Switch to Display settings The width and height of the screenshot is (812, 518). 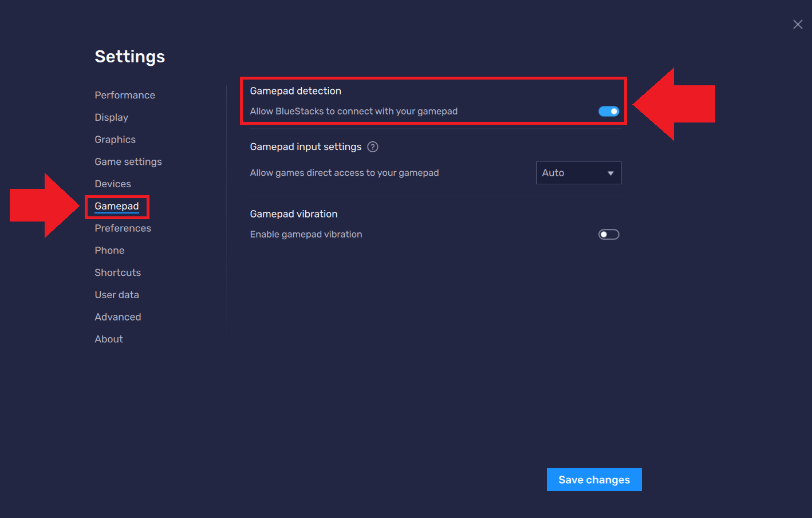tap(111, 117)
